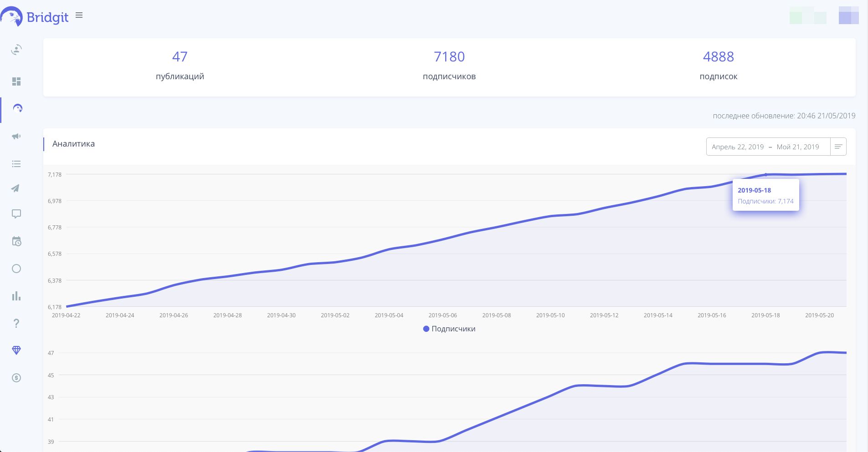Click the paper plane direct icon

[x=16, y=188]
